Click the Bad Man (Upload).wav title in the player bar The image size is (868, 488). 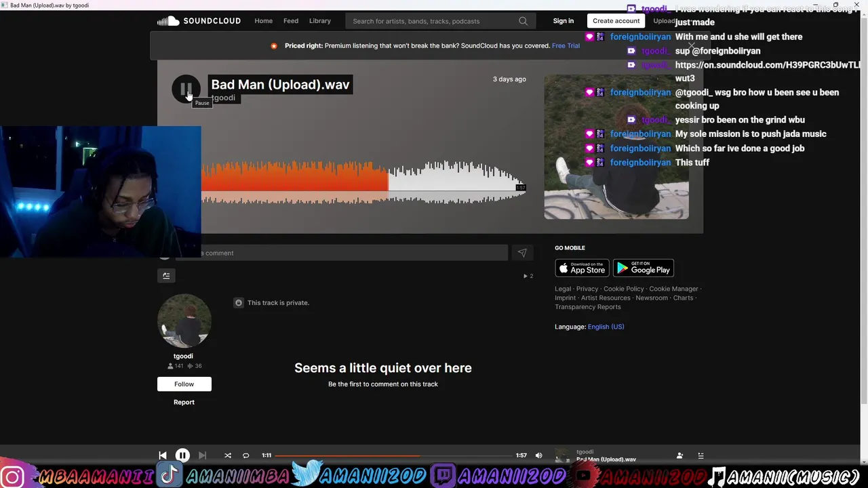click(606, 460)
